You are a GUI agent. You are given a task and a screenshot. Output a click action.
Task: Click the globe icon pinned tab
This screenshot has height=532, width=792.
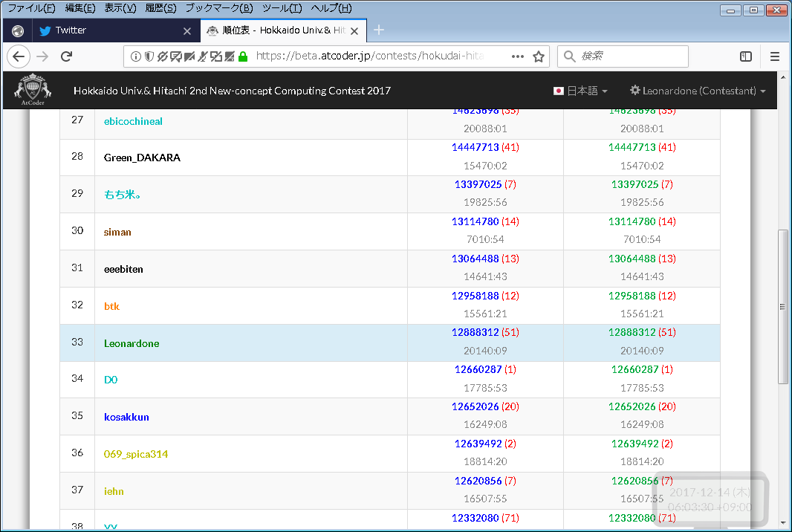18,30
